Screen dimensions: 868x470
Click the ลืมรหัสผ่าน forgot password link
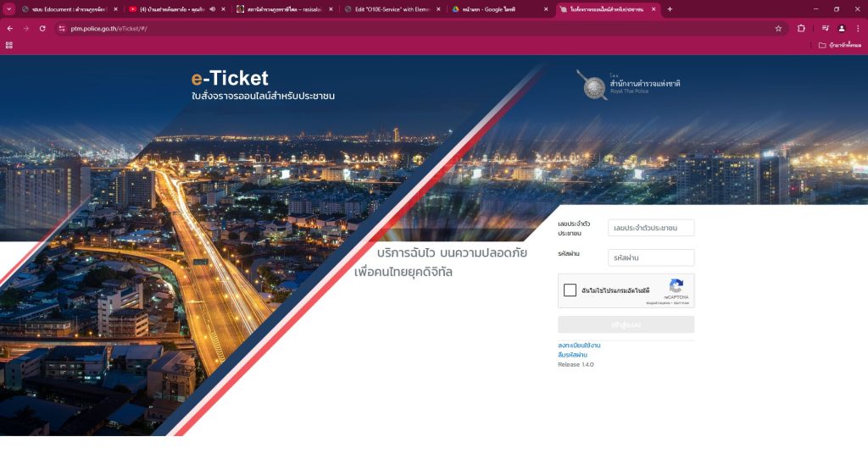572,355
